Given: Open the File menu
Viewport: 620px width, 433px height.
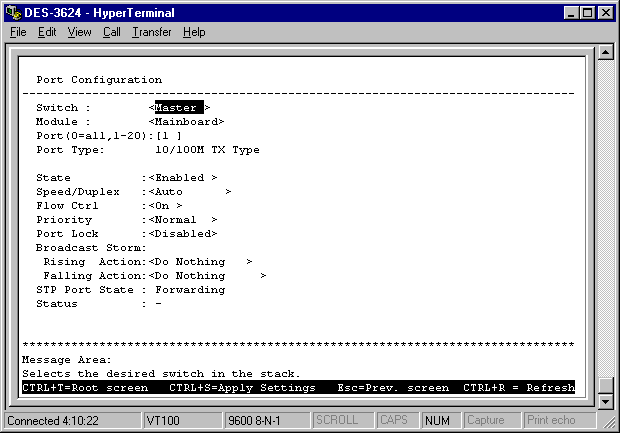Looking at the screenshot, I should 18,32.
